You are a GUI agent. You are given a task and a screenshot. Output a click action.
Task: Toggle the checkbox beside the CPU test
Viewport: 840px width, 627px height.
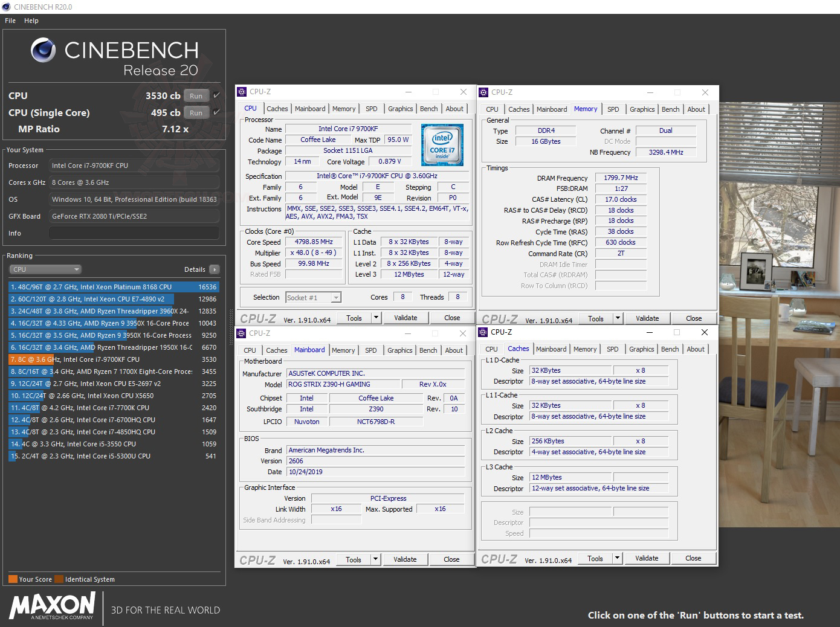coord(216,95)
